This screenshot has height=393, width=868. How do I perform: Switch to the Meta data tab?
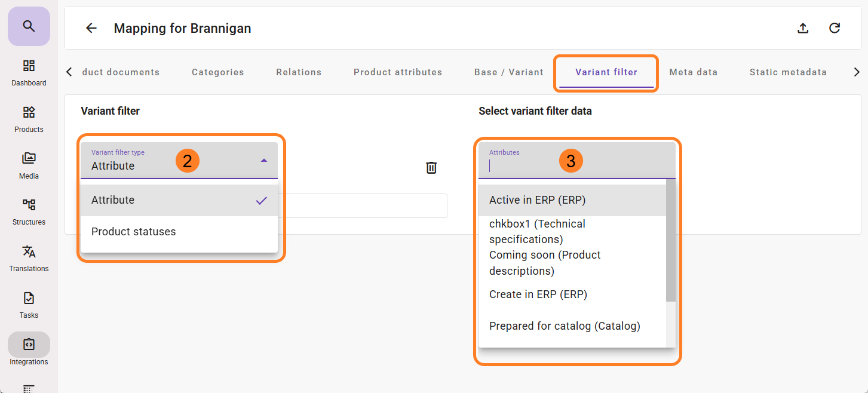click(x=693, y=72)
